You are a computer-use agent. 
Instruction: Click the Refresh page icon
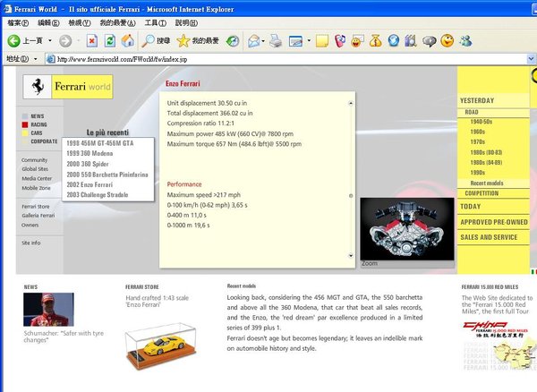(x=110, y=41)
